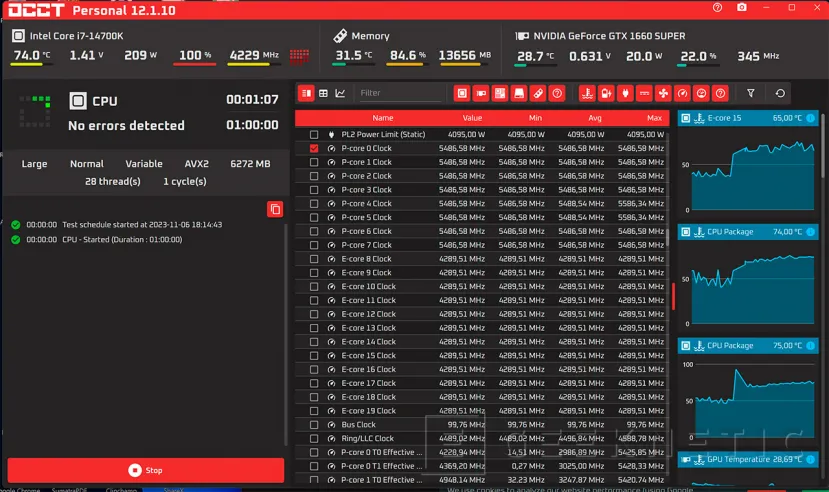Click the Intel Core i7-14700K header

pos(76,36)
